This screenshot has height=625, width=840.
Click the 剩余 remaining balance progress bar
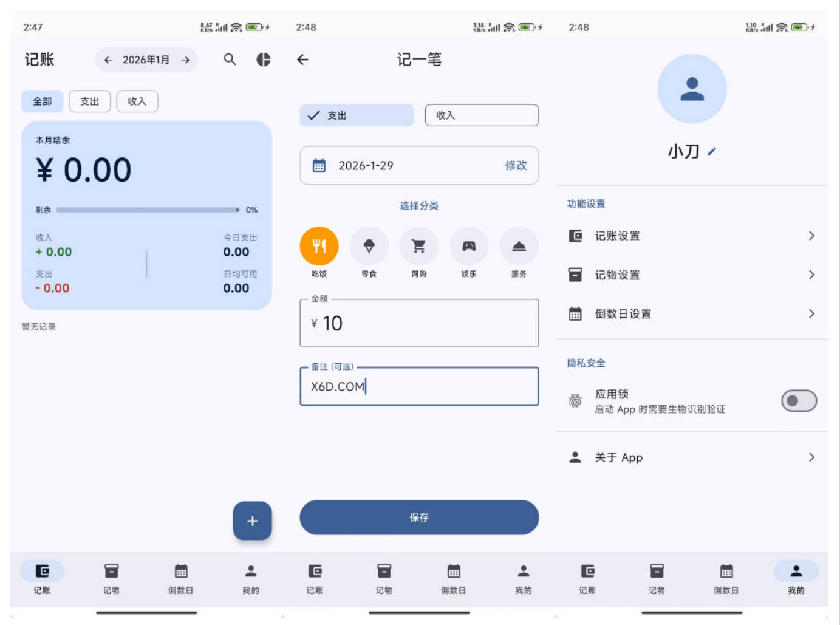(x=148, y=210)
